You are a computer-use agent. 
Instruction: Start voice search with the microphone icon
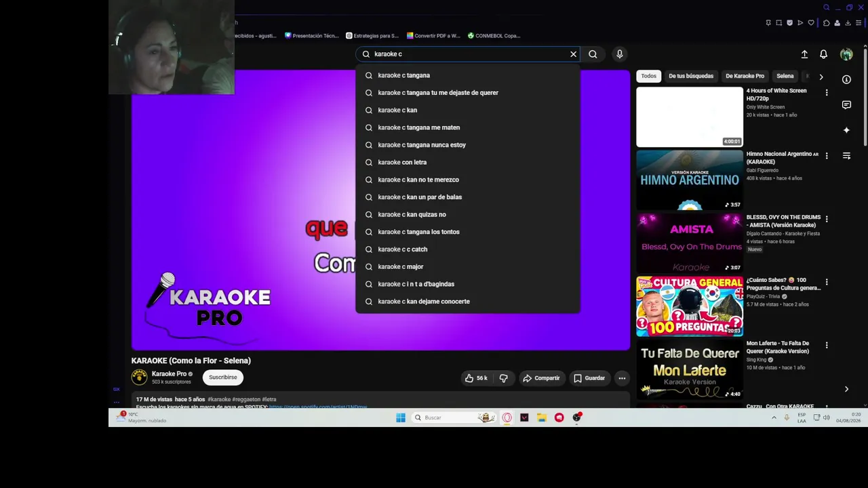coord(619,54)
